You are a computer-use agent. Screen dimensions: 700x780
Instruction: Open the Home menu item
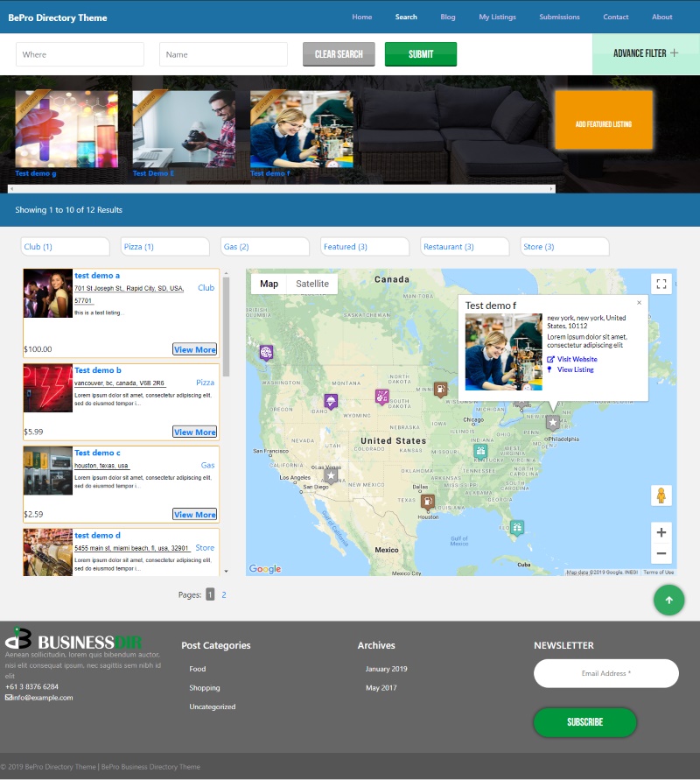coord(362,17)
